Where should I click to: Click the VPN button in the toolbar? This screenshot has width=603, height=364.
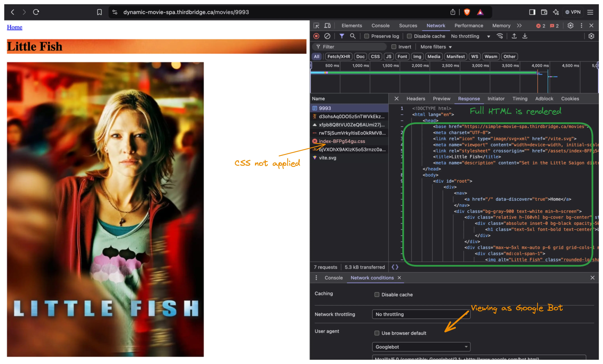coord(573,12)
